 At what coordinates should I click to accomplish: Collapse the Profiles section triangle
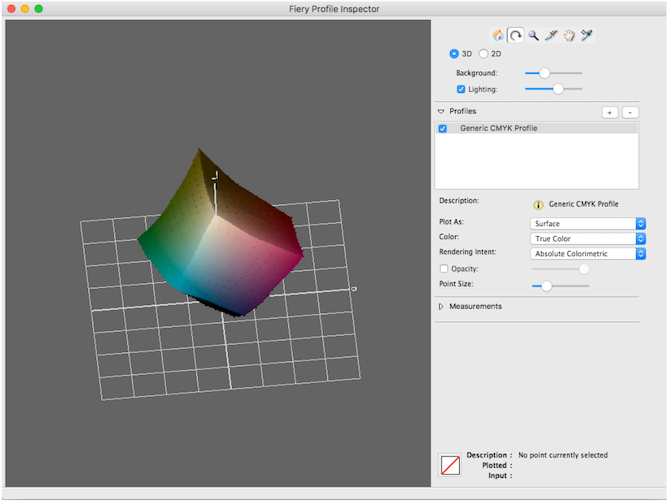[x=441, y=112]
